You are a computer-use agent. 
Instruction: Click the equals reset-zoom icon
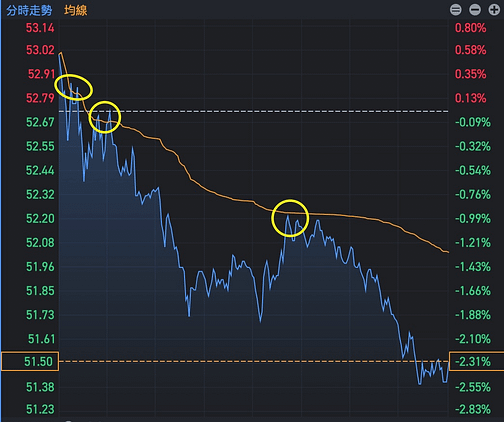pyautogui.click(x=456, y=10)
